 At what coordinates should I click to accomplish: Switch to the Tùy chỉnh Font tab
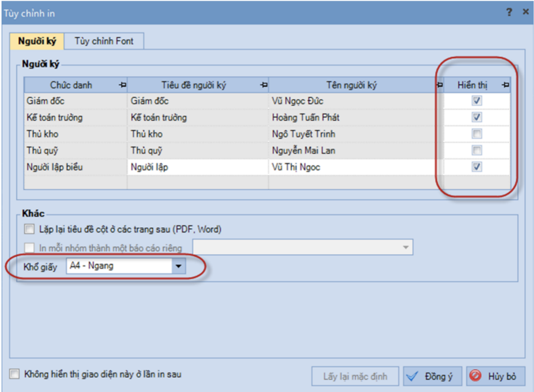pyautogui.click(x=104, y=41)
